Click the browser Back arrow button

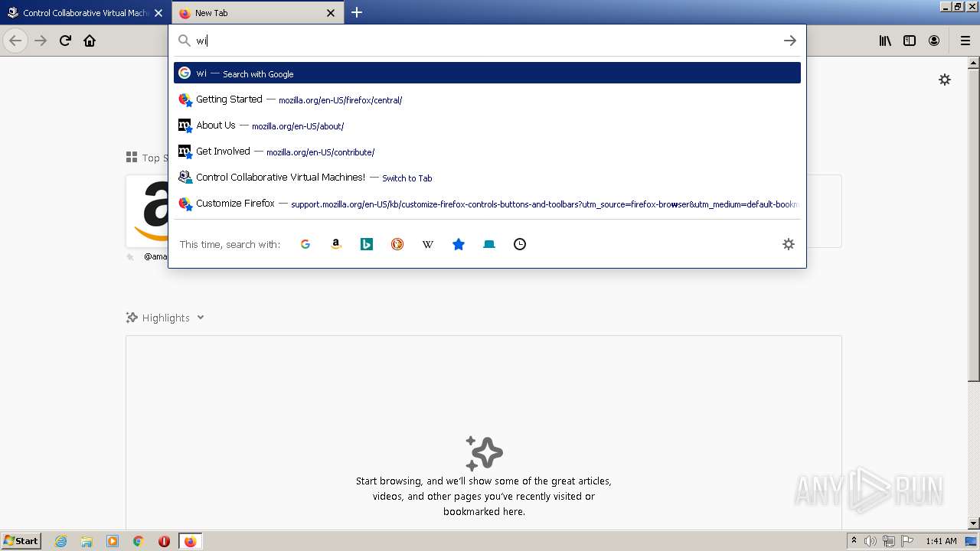pos(15,41)
